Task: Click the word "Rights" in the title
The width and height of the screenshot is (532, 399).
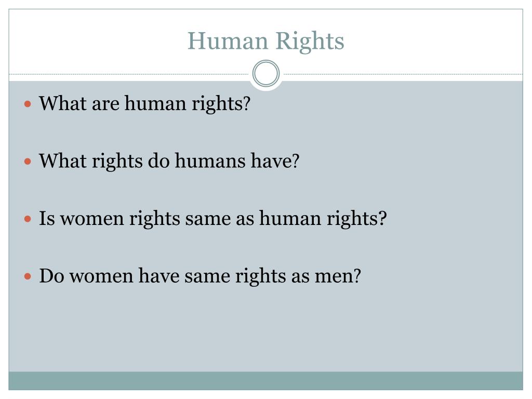Action: coord(310,42)
